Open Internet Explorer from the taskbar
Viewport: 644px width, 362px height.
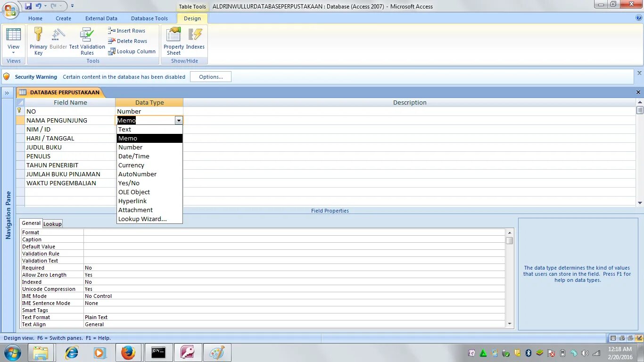[x=72, y=353]
